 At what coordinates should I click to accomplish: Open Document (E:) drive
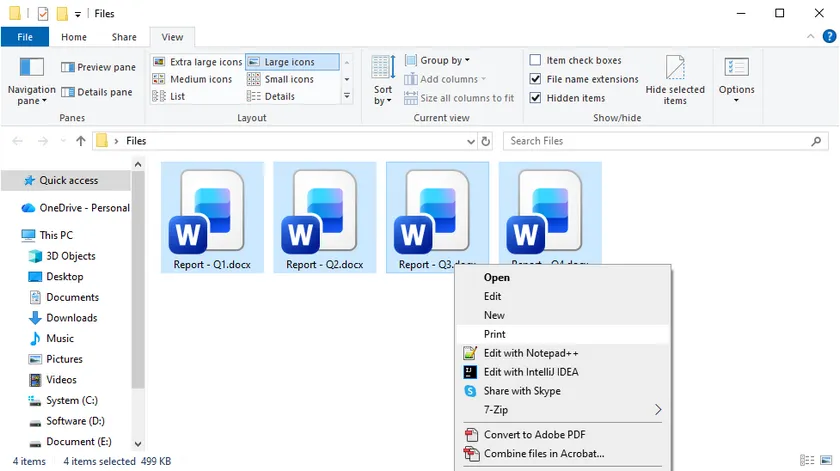click(x=70, y=442)
